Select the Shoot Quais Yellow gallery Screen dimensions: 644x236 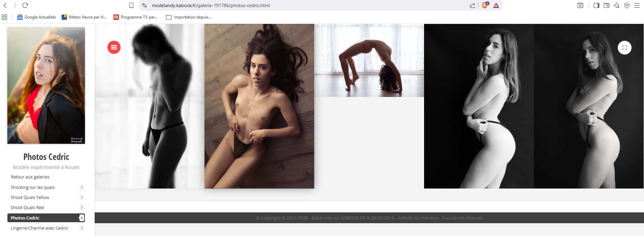(x=30, y=197)
